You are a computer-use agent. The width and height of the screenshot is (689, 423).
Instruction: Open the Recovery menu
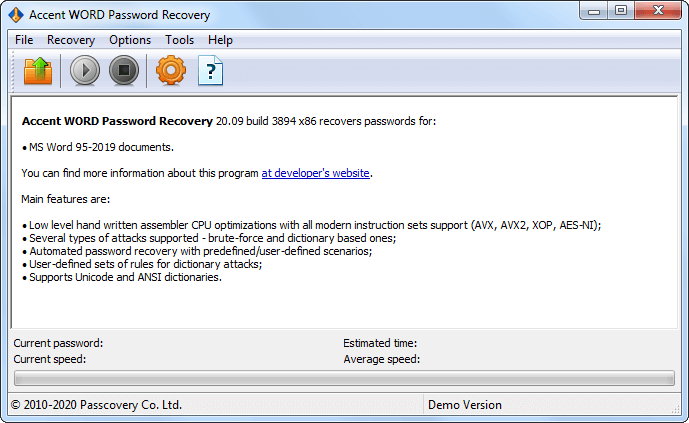coord(71,40)
